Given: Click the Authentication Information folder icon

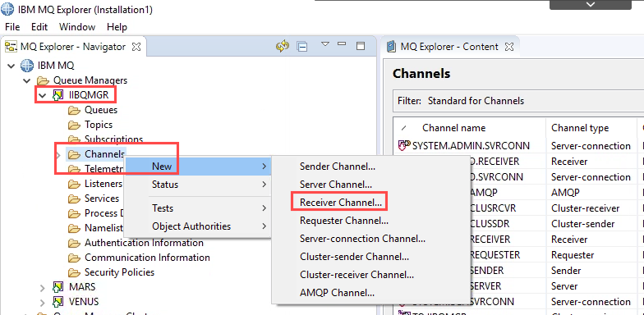Looking at the screenshot, I should (x=74, y=243).
